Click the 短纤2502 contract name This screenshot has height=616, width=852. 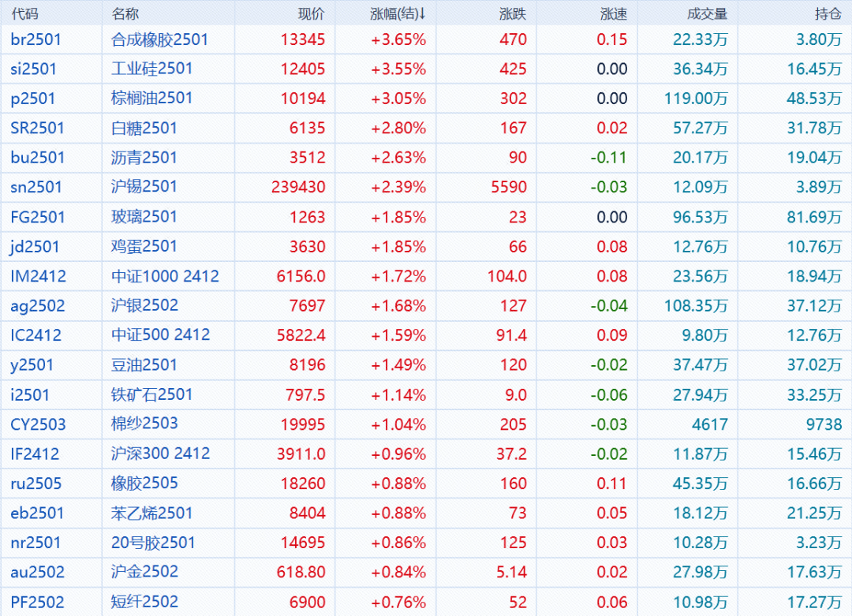(144, 602)
